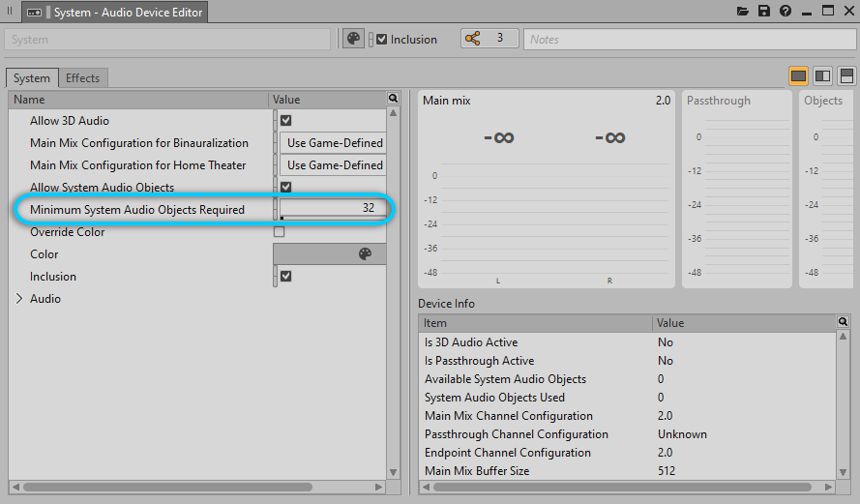Select the top-bottom split layout icon

(x=846, y=76)
